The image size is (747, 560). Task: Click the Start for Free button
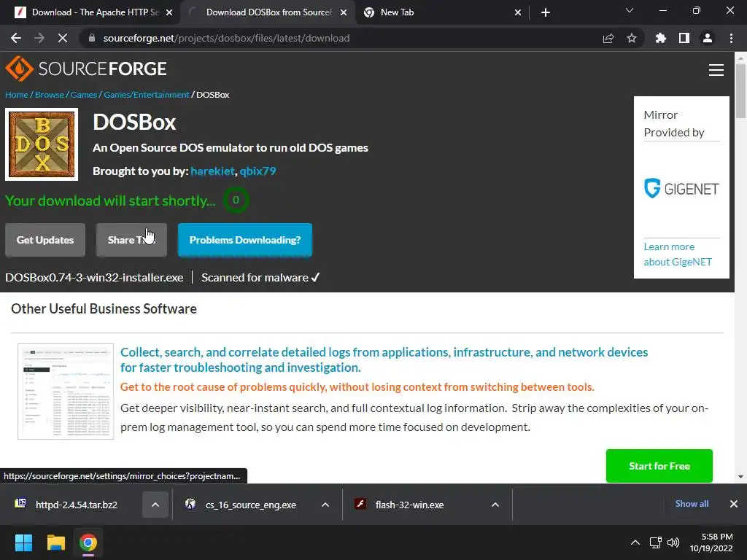tap(659, 466)
